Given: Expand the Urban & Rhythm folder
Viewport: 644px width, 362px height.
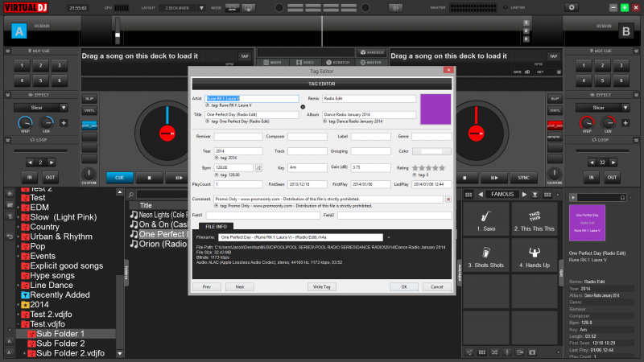Looking at the screenshot, I should pos(18,237).
